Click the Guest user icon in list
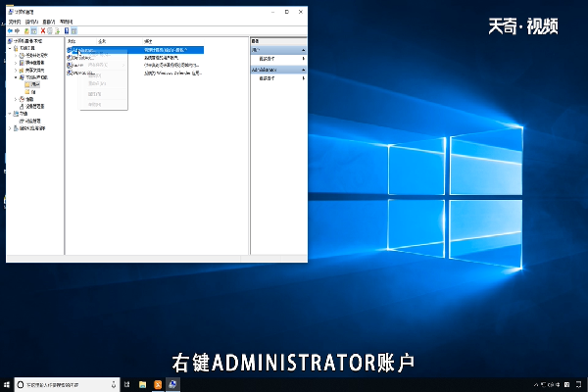 (70, 66)
